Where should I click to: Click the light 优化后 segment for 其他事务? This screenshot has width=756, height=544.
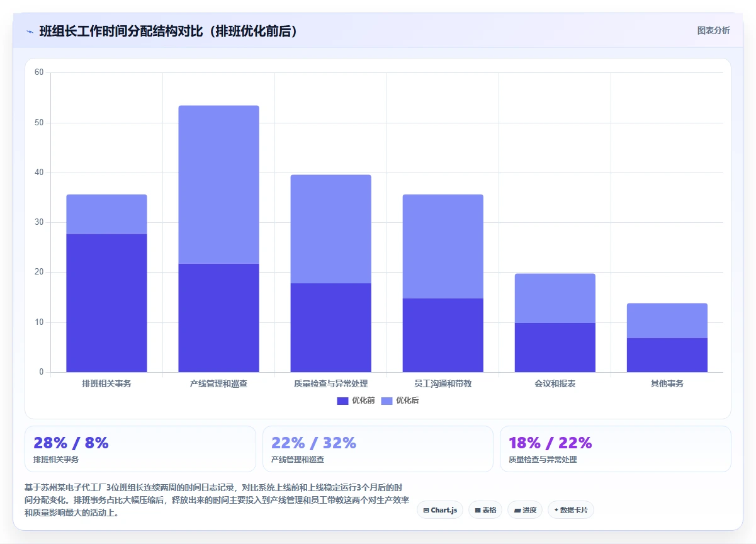pos(667,320)
